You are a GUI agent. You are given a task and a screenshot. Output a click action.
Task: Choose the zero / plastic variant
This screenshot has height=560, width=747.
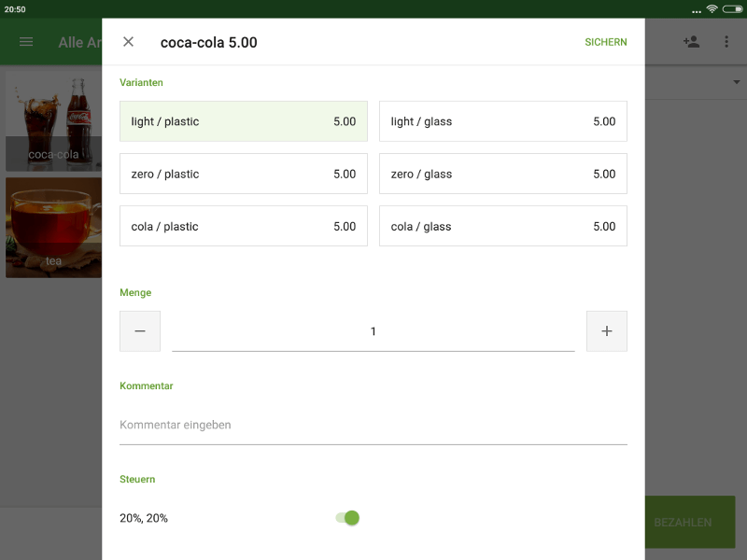[243, 174]
